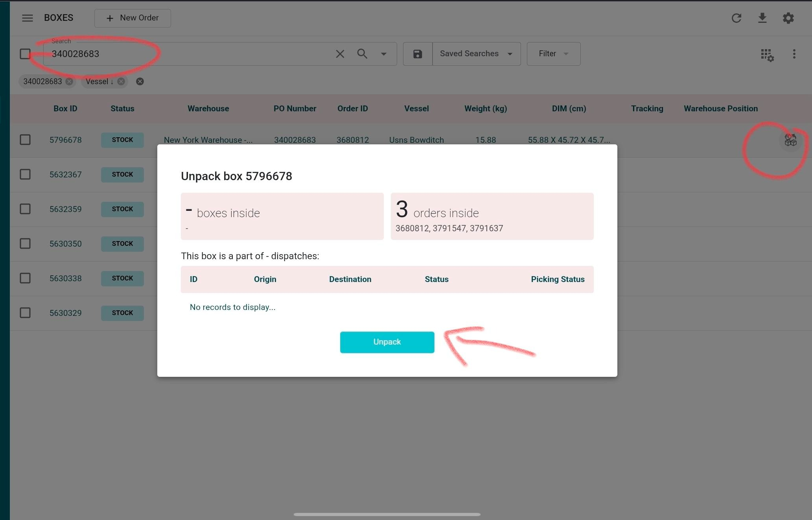Viewport: 812px width, 520px height.
Task: Expand the Saved Searches dropdown
Action: [x=476, y=54]
